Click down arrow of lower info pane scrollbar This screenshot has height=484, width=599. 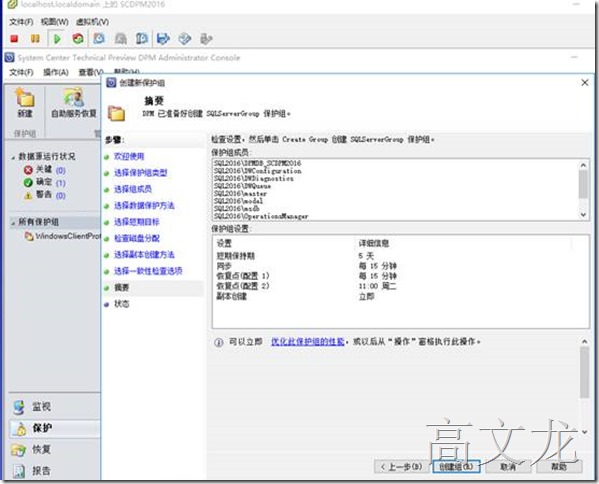[x=584, y=432]
